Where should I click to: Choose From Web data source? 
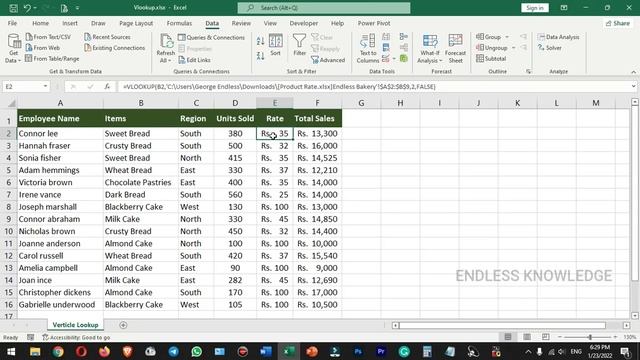tap(43, 48)
